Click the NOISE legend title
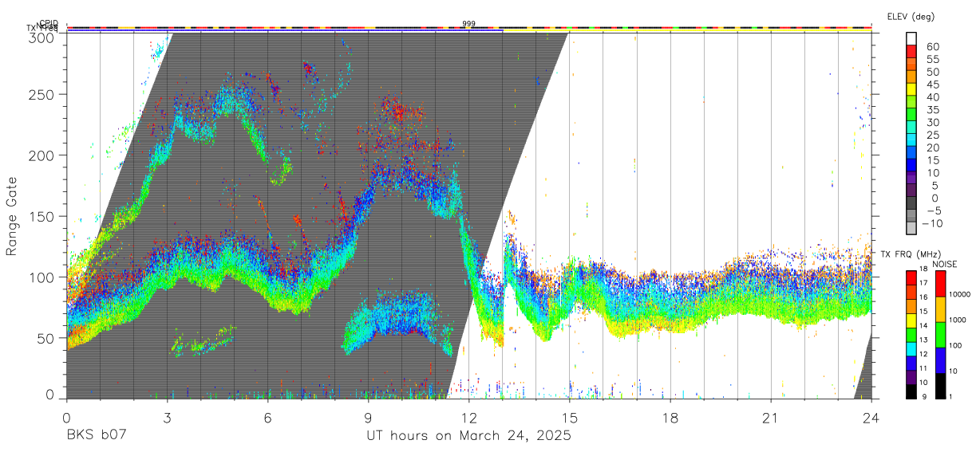This screenshot has width=980, height=452. click(x=944, y=264)
